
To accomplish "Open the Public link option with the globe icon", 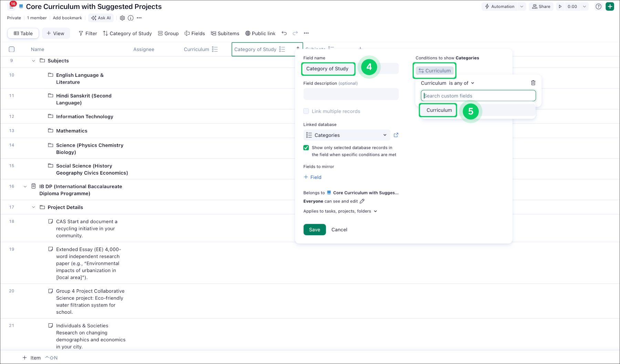I will click(260, 33).
